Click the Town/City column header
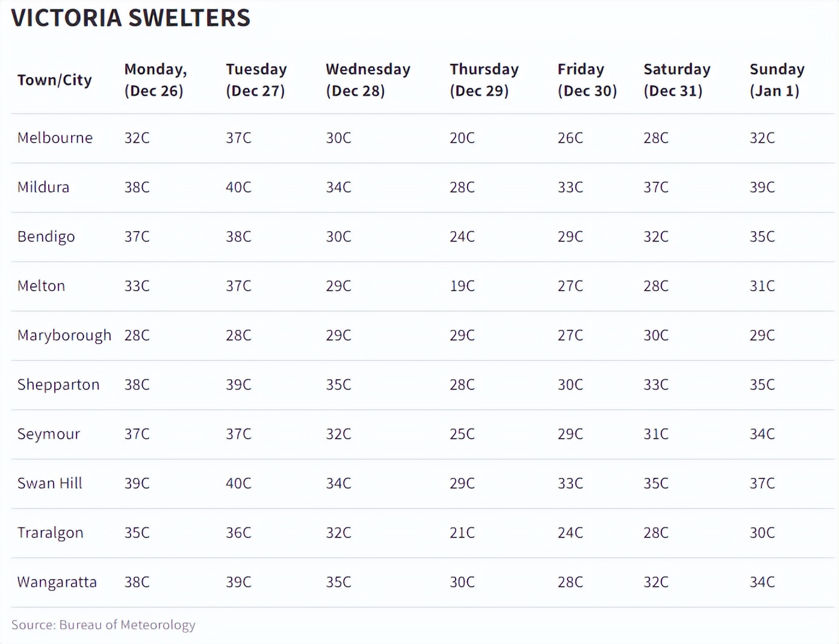Screen dimensions: 839x644 pyautogui.click(x=55, y=80)
